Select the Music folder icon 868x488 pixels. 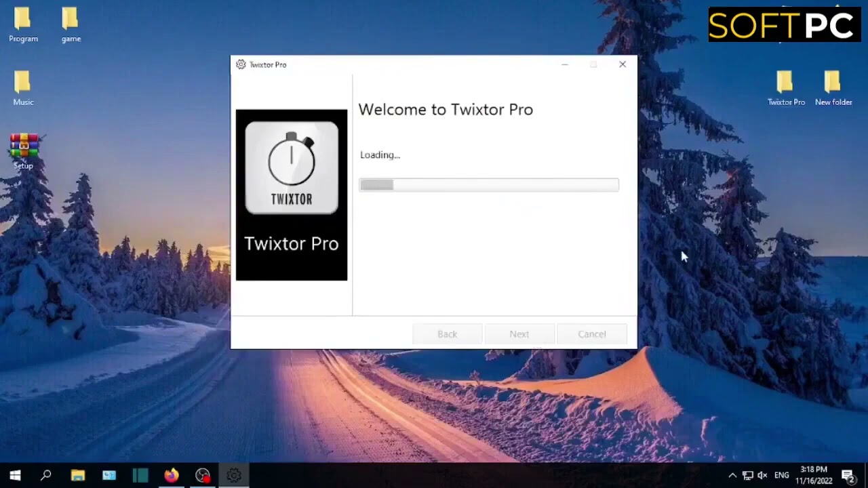pos(23,88)
